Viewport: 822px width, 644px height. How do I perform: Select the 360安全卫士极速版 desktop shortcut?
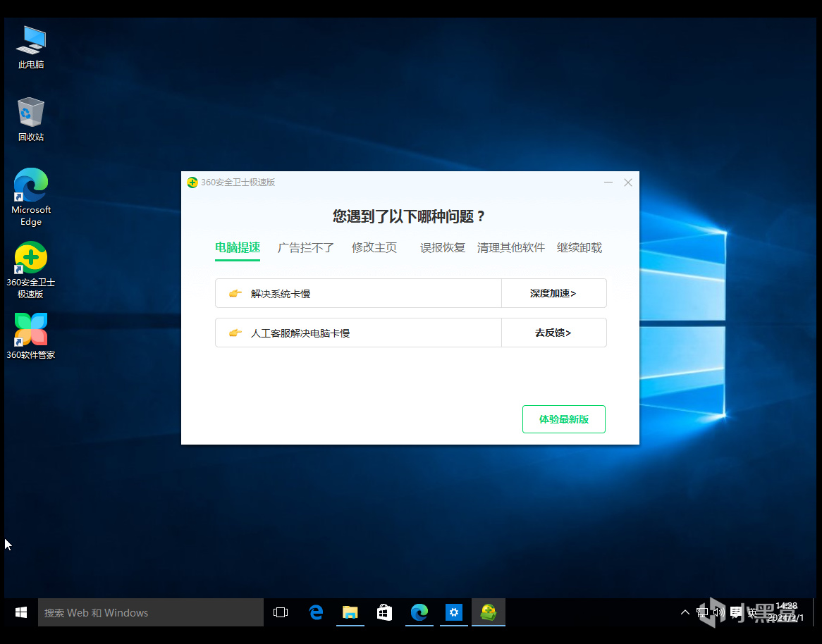tap(31, 270)
